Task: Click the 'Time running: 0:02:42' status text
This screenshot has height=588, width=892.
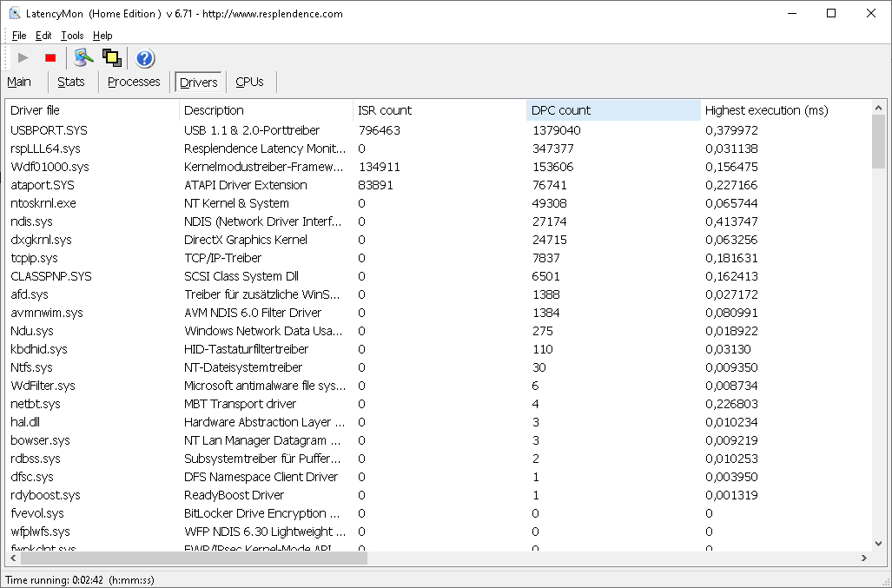Action: (x=55, y=580)
